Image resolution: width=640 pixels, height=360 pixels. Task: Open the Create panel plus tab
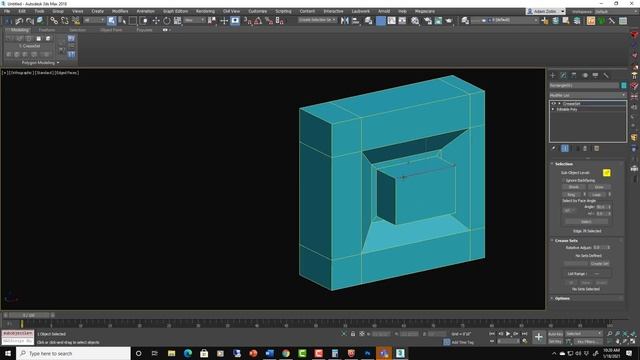553,76
